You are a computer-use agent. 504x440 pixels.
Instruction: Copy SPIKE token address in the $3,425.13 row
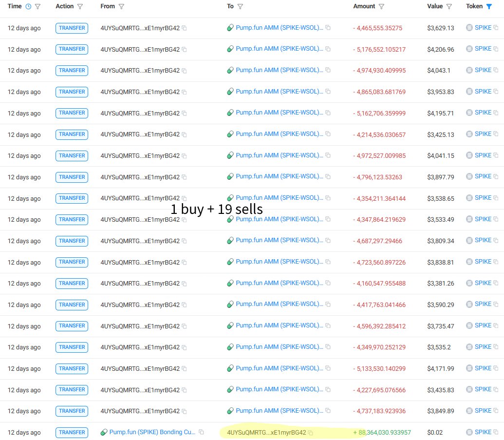[x=496, y=134]
